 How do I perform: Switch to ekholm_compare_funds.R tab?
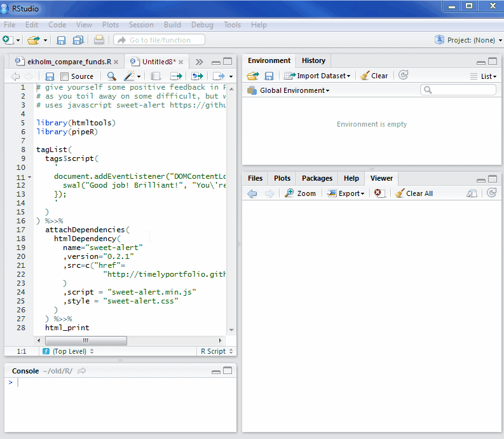[x=69, y=62]
